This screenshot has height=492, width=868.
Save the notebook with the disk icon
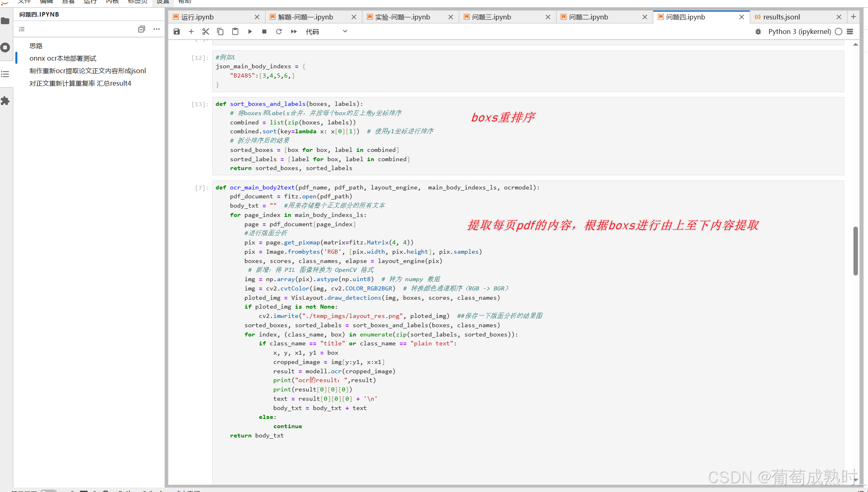[x=177, y=32]
